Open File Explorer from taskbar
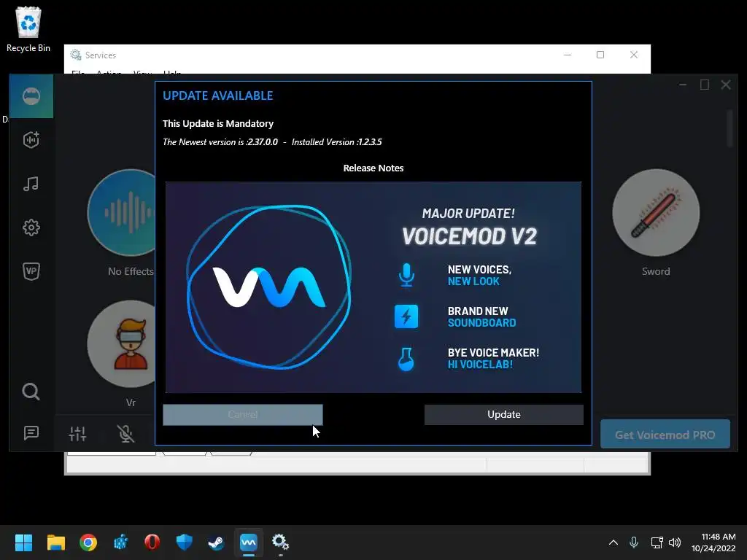The height and width of the screenshot is (560, 747). click(x=55, y=542)
